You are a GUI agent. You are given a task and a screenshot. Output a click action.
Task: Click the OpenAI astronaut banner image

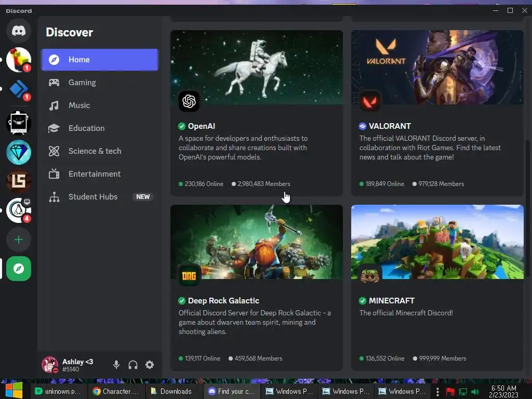click(257, 67)
